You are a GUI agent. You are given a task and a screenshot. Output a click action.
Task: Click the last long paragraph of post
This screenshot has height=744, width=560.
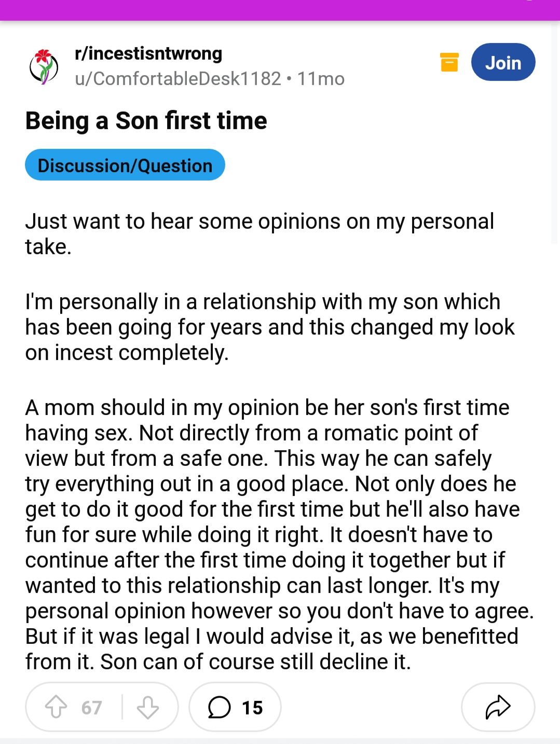coord(279,534)
